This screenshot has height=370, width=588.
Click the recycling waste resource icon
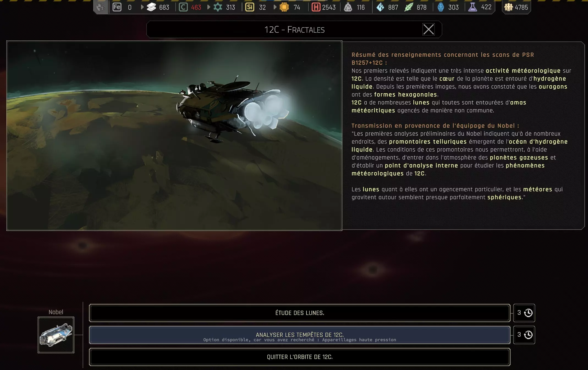pos(348,7)
